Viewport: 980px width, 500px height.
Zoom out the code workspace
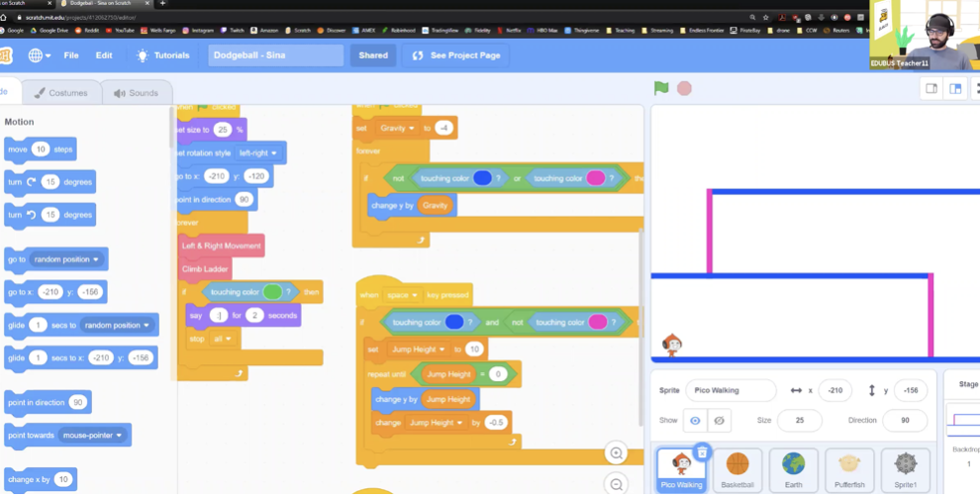617,484
